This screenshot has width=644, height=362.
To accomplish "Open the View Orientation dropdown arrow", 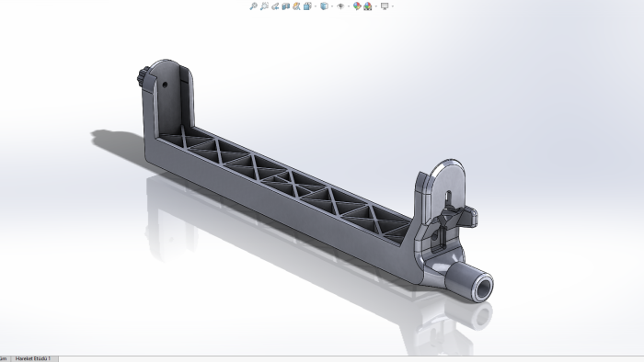I will pos(316,6).
